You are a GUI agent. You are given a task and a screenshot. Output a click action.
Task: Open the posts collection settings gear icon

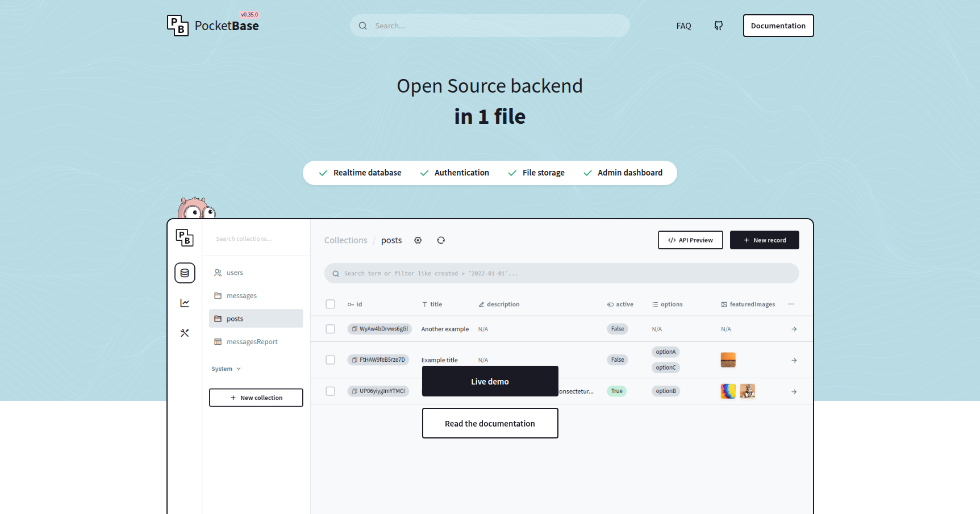tap(418, 240)
